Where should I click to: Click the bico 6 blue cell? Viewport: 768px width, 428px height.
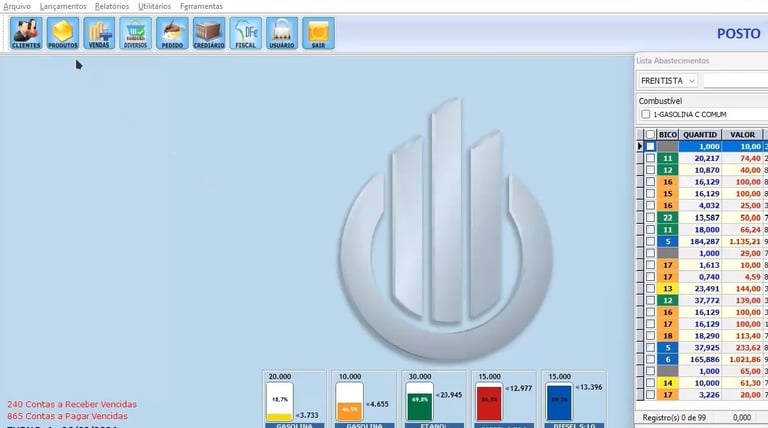[668, 359]
